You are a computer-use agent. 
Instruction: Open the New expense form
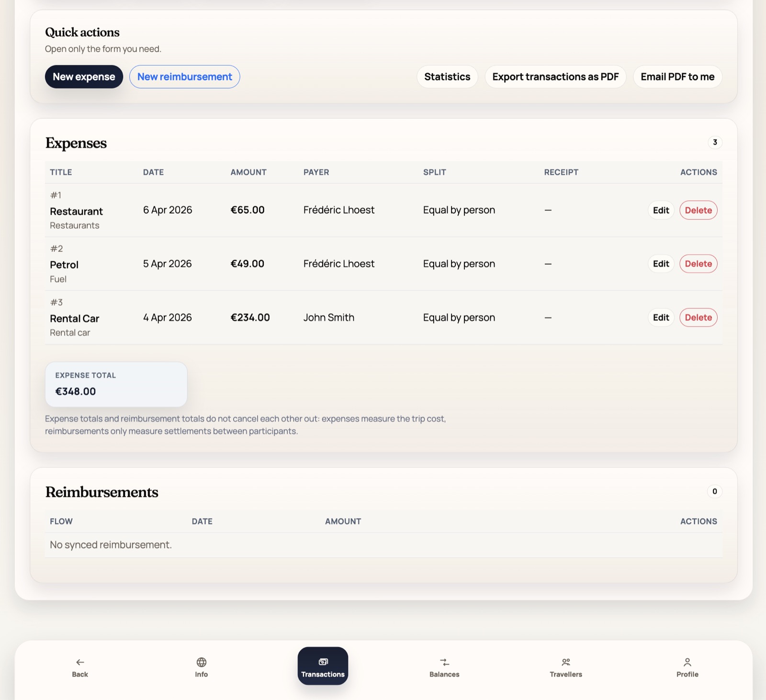click(84, 77)
